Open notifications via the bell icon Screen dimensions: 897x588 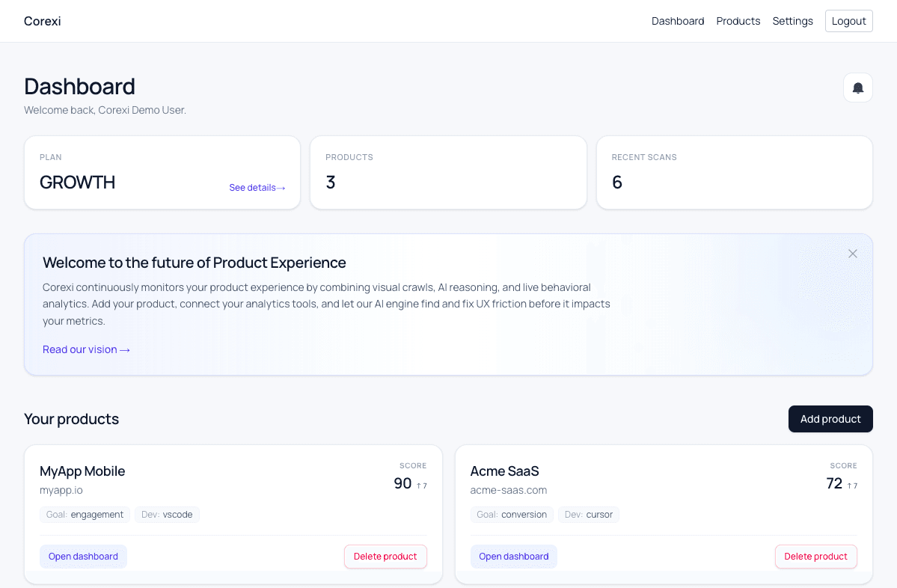click(x=857, y=88)
